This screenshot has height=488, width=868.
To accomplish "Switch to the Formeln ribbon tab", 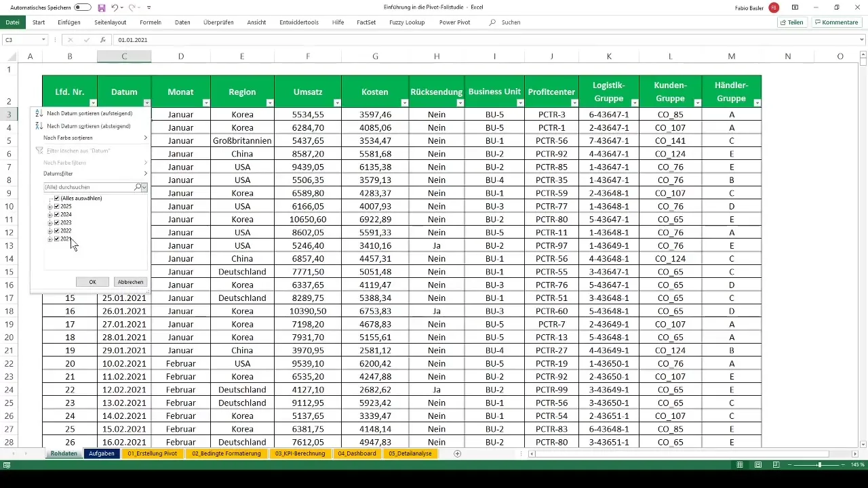I will pos(151,22).
